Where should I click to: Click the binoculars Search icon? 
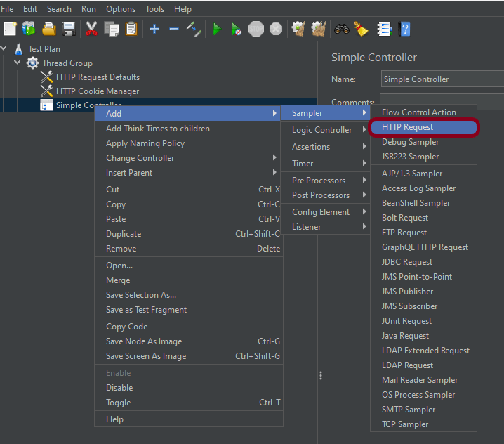click(342, 29)
